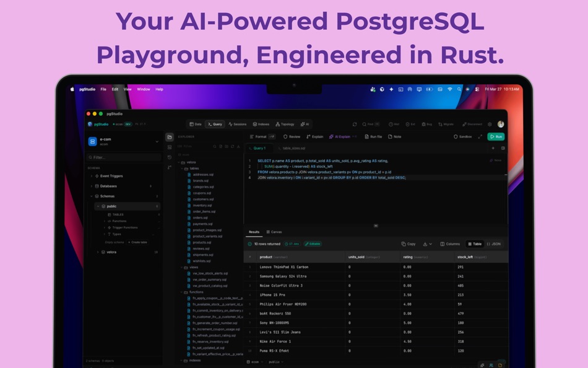Viewport: 588px width, 368px height.
Task: Open Wi-Fi status in menu bar
Action: tap(449, 89)
